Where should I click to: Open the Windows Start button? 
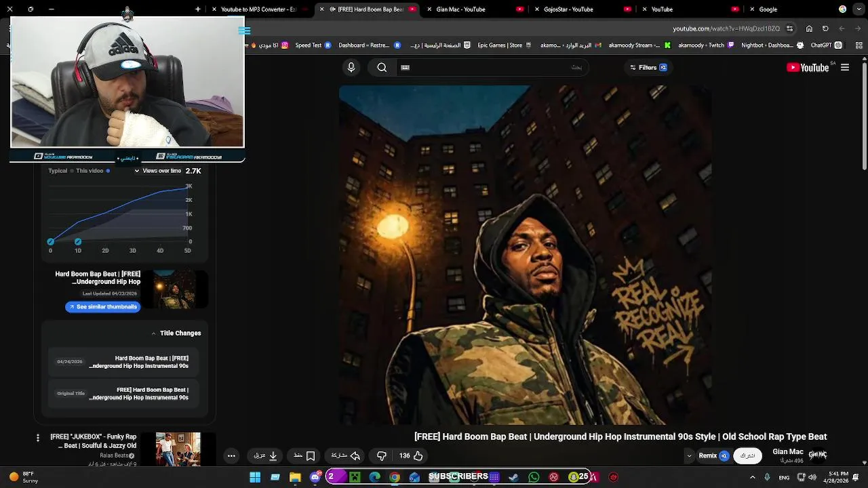coord(255,477)
